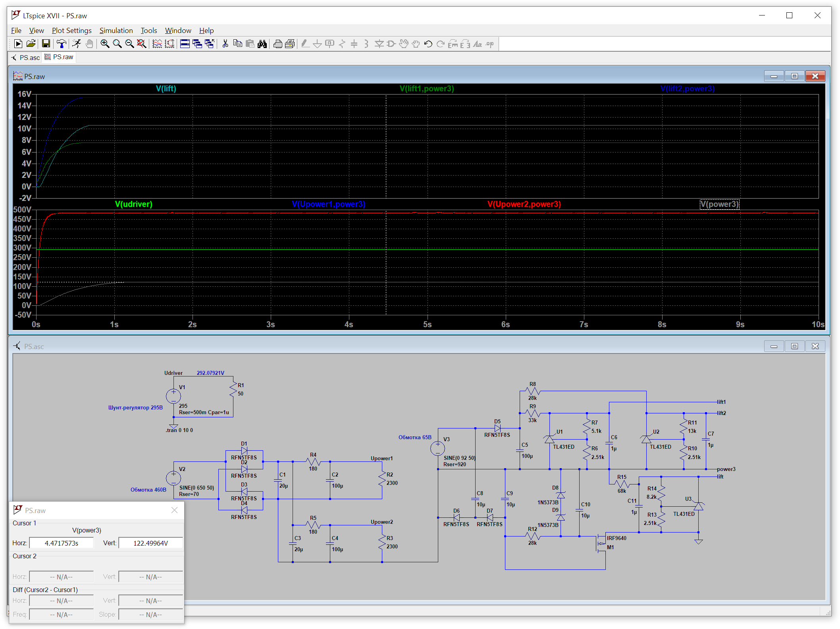Image resolution: width=840 pixels, height=629 pixels.
Task: Click the Zoom to Fit icon
Action: (x=141, y=44)
